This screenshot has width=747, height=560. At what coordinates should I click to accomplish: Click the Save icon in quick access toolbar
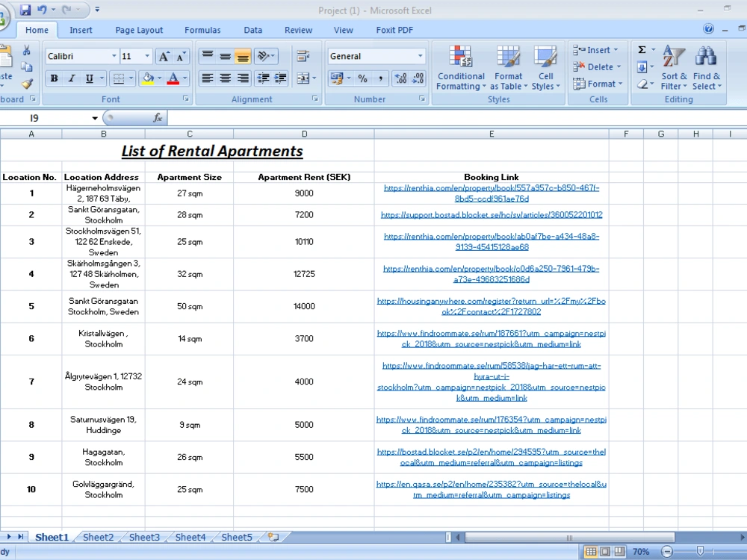(25, 9)
